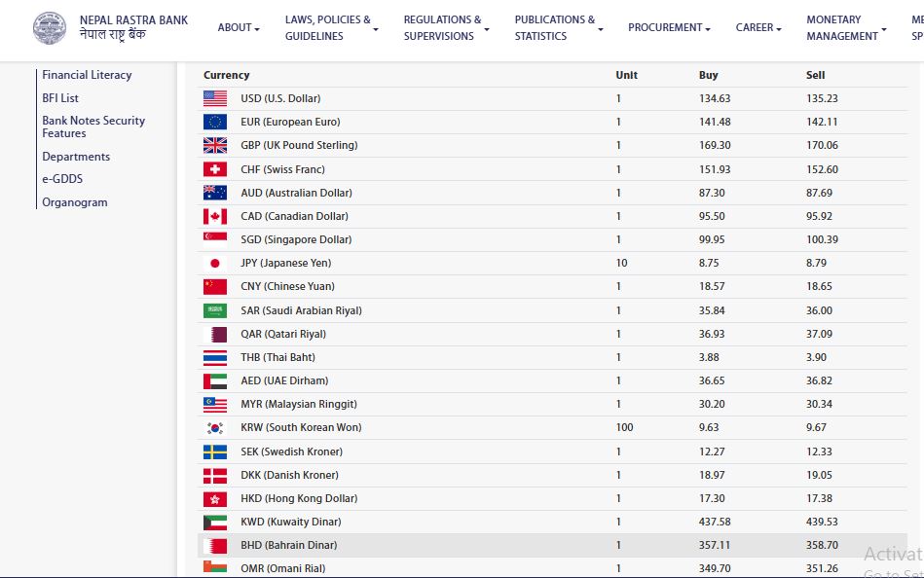Viewport: 924px width, 578px height.
Task: Click the Kuwait flag beside KWD
Action: click(215, 522)
